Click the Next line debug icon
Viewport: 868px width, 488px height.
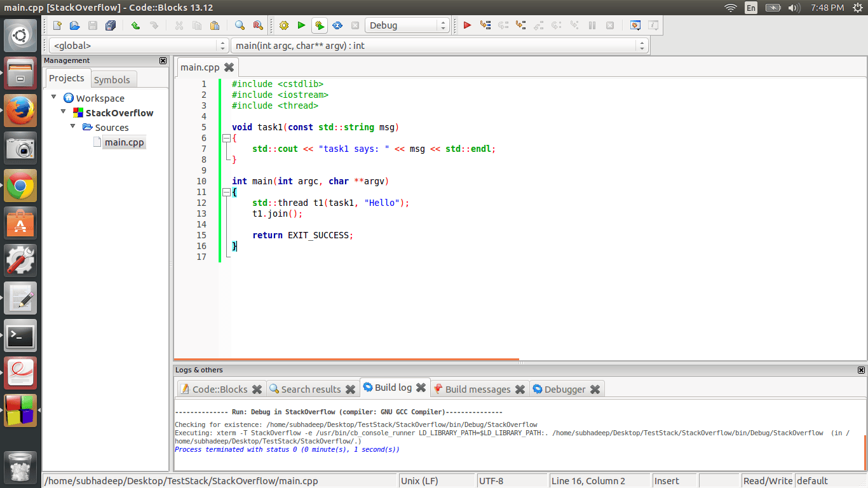coord(503,25)
